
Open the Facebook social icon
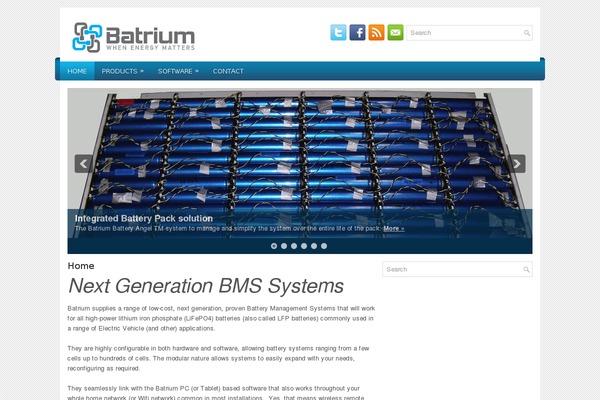point(357,33)
